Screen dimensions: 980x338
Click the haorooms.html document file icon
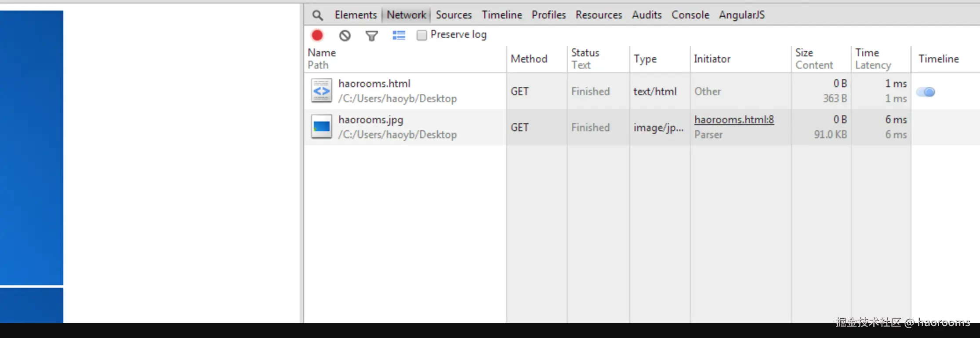322,91
